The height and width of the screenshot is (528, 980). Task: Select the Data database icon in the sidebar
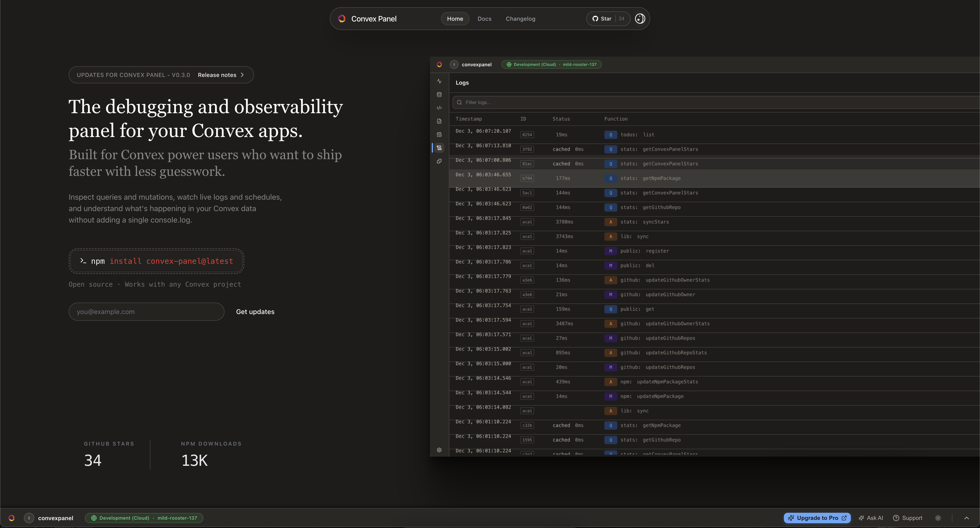[x=439, y=94]
